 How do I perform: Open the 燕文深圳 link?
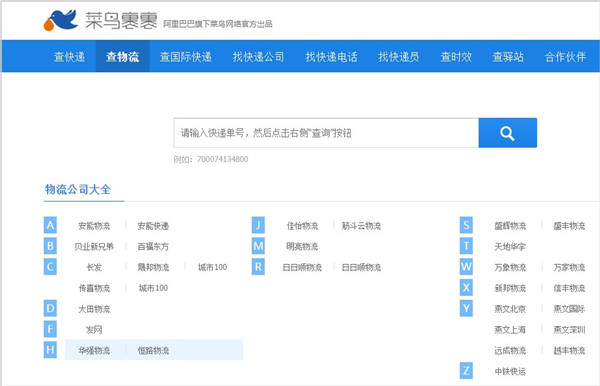[x=569, y=329]
